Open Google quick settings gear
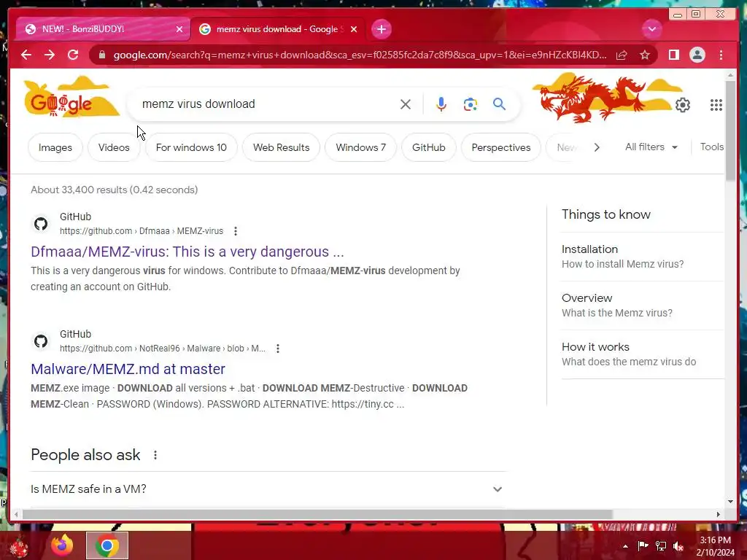 [683, 105]
